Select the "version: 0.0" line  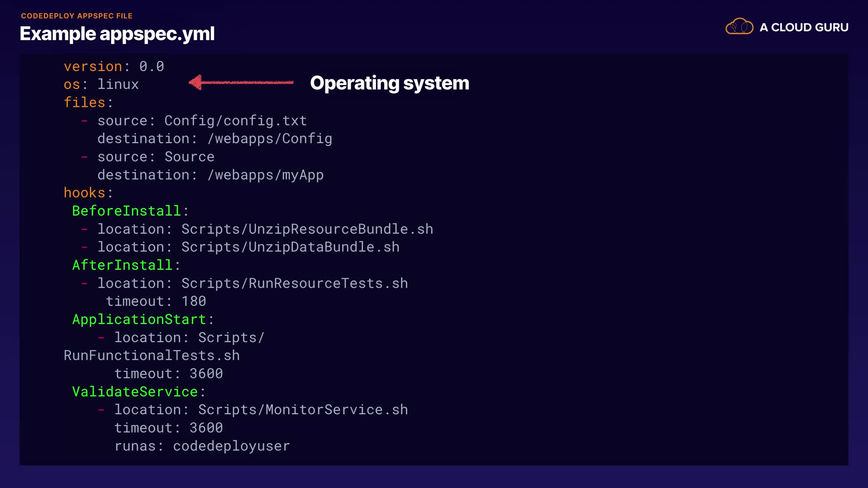(x=113, y=66)
